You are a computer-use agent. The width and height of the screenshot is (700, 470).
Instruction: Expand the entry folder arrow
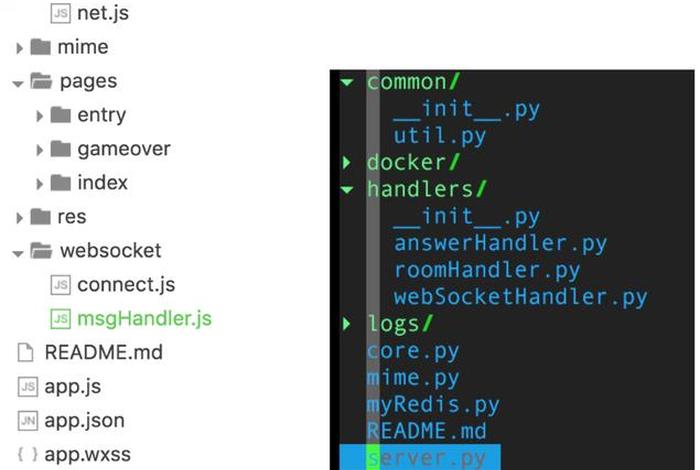(x=39, y=116)
